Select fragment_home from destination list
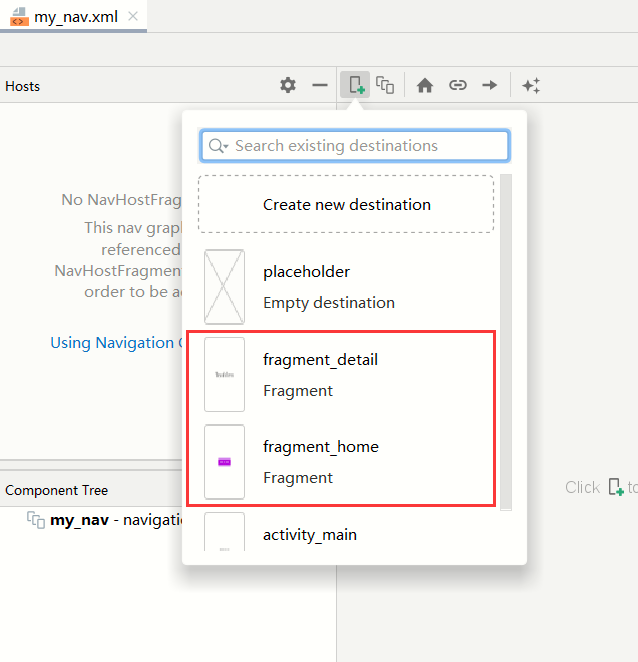Viewport: 638px width, 662px height. coord(320,462)
